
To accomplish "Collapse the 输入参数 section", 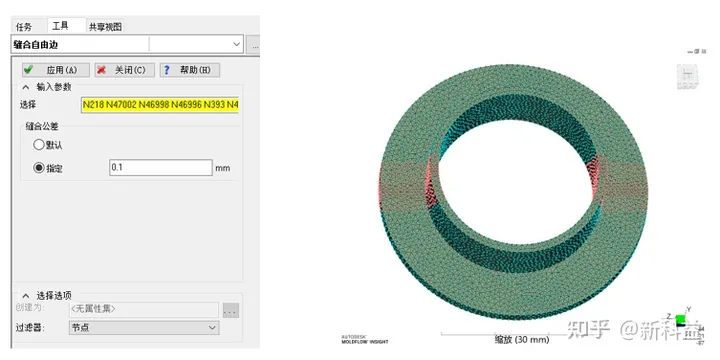I will 26,87.
